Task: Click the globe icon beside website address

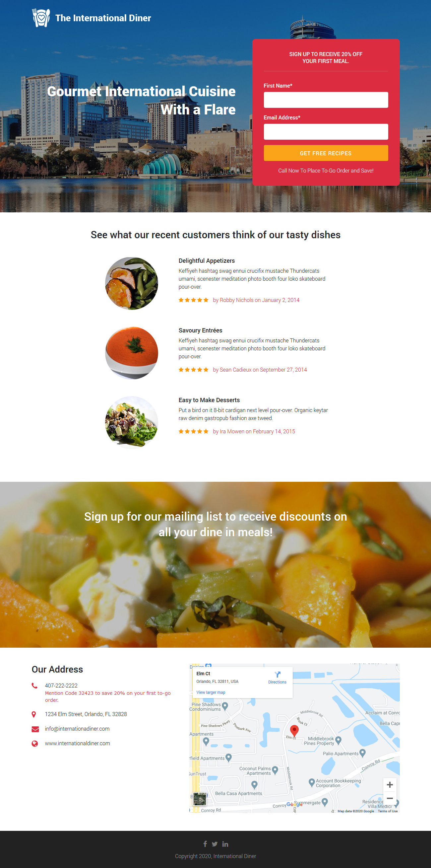Action: pyautogui.click(x=35, y=743)
